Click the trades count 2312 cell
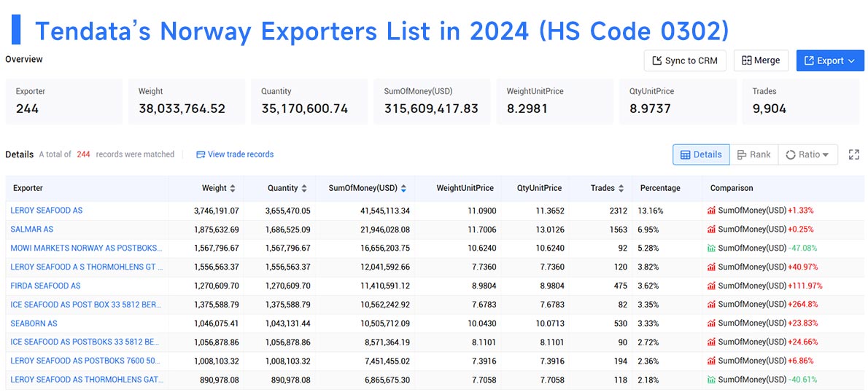 click(x=618, y=211)
